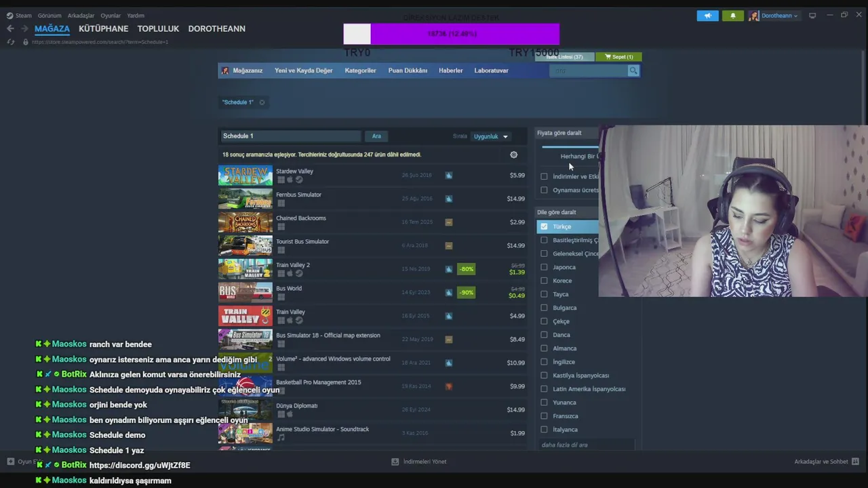Click Fernbus Simulator game thumbnail
This screenshot has height=488, width=868.
pyautogui.click(x=245, y=199)
